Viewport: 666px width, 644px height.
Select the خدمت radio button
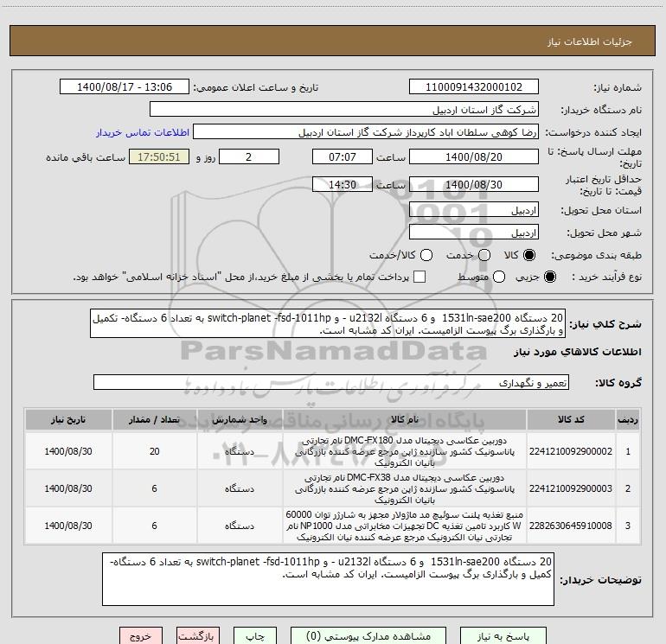483,255
